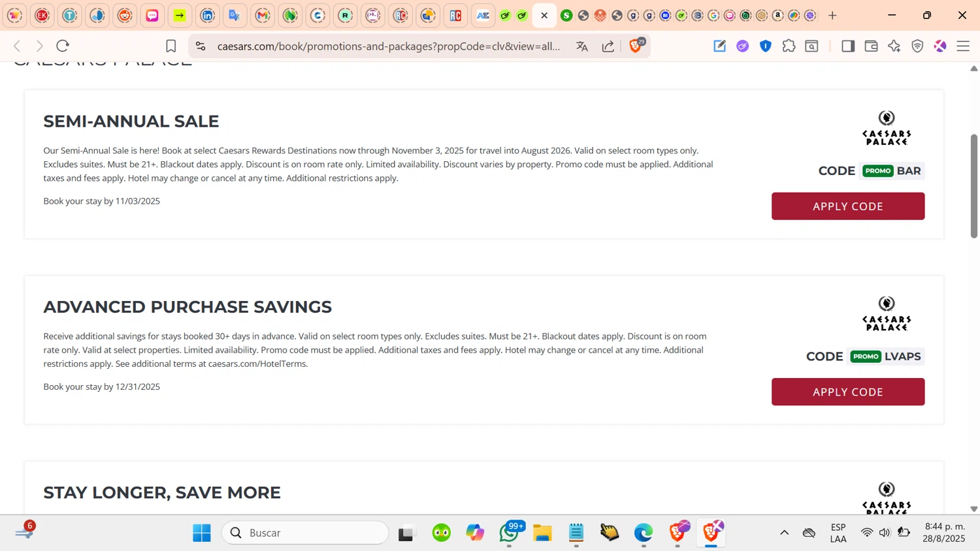The height and width of the screenshot is (551, 980).
Task: Open WhatsApp from the taskbar
Action: pos(510,533)
